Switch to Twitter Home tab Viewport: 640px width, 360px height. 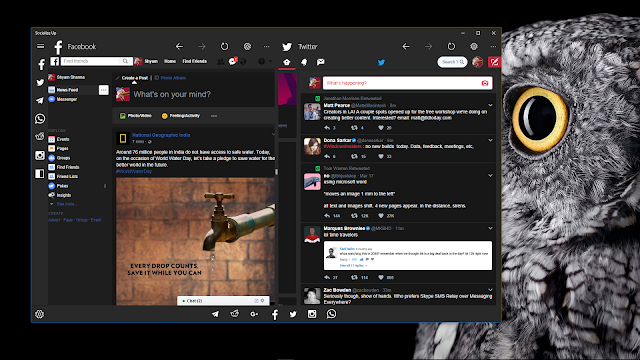(x=287, y=62)
